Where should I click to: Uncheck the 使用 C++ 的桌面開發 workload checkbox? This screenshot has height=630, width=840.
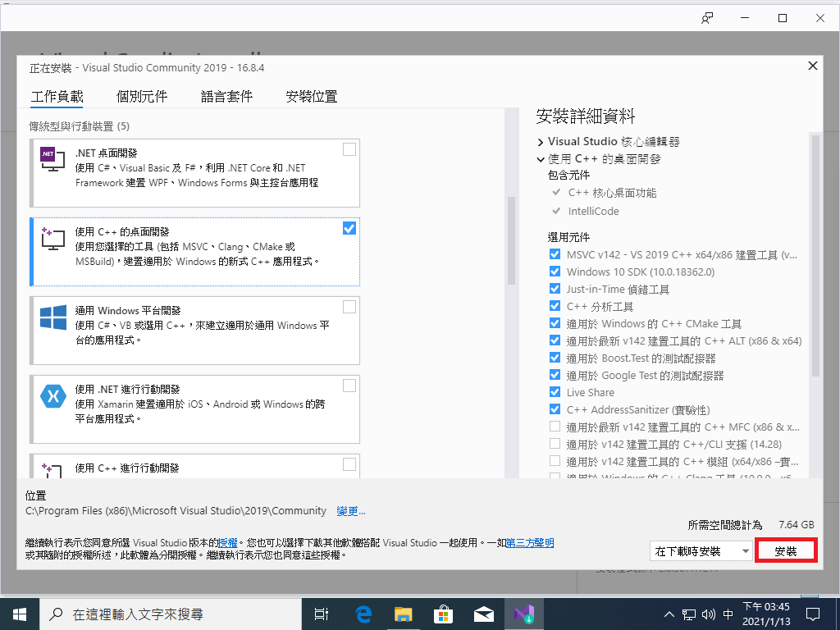[349, 228]
